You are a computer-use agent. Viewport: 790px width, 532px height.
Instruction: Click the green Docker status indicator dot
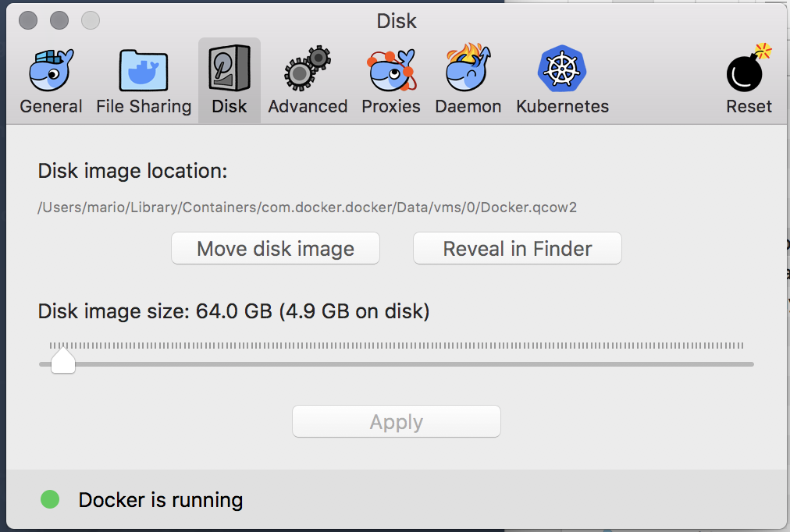(50, 499)
